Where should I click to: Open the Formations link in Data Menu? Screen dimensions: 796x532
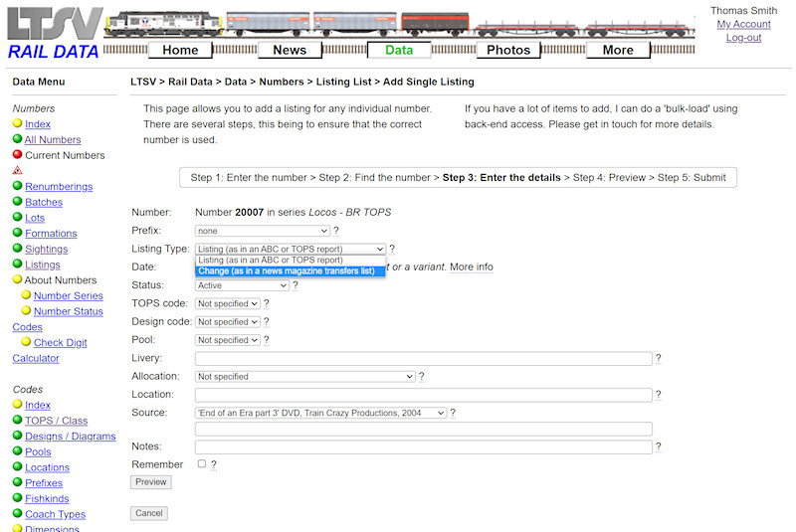pyautogui.click(x=51, y=234)
